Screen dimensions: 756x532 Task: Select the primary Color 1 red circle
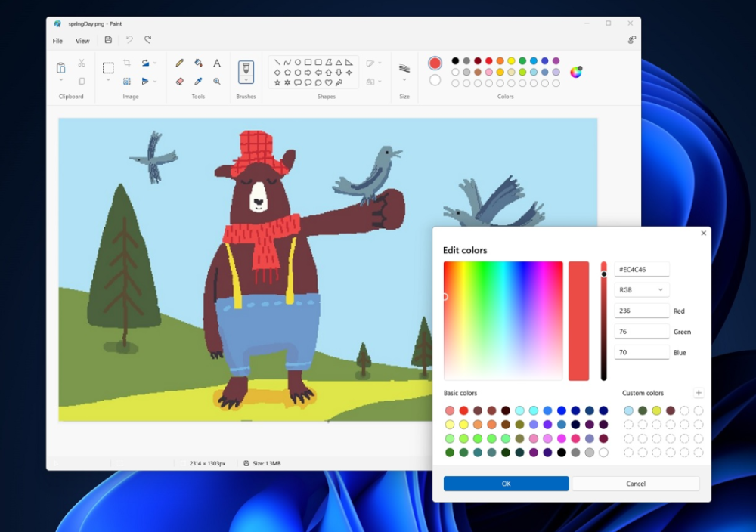pos(435,63)
